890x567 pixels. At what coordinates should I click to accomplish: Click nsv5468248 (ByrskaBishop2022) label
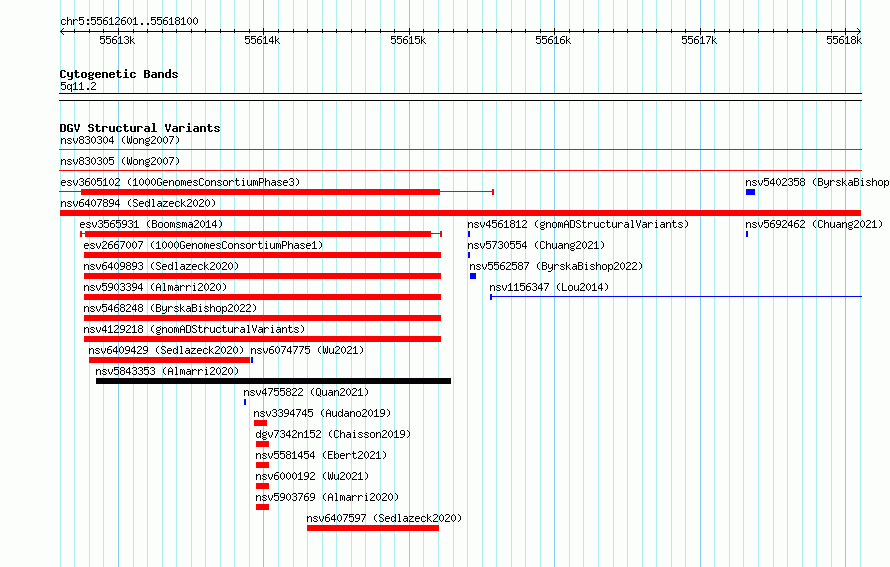tap(170, 308)
